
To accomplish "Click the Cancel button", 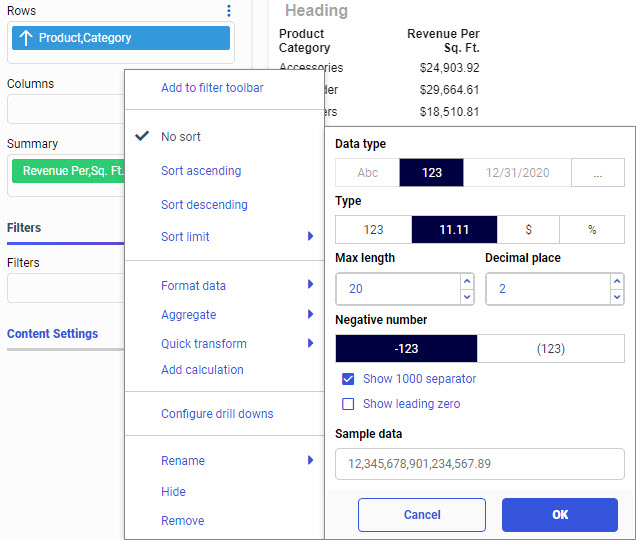I will [x=421, y=515].
